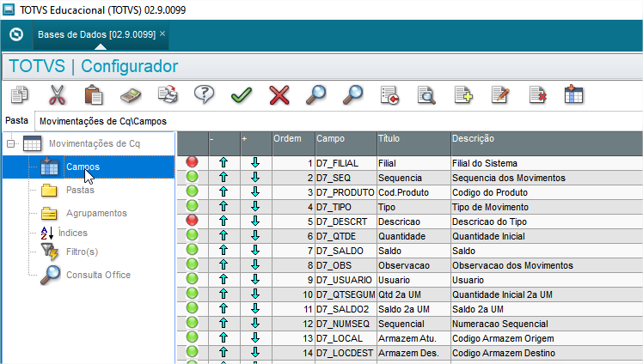643x364 pixels.
Task: Select the 'Codigo Armazem Destino' description cell
Action: 546,353
